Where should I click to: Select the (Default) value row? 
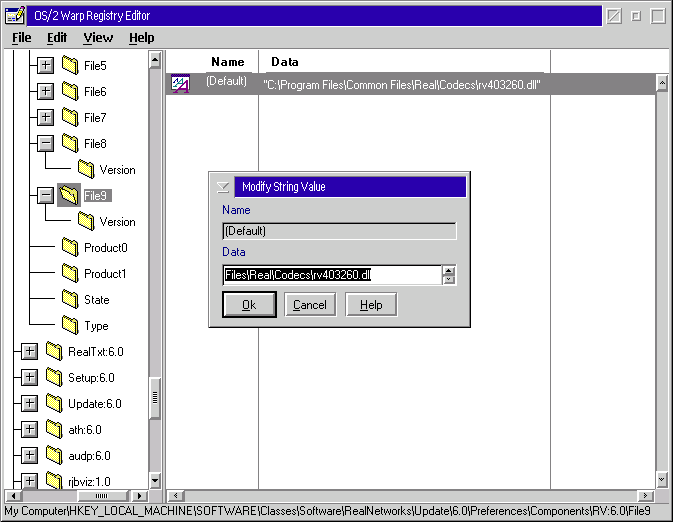coord(411,84)
